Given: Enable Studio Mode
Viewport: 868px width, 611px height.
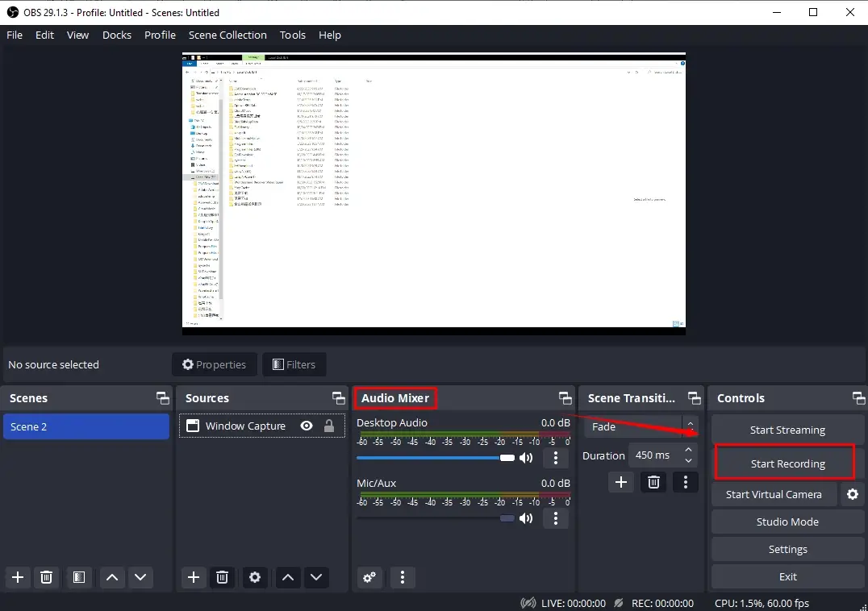Looking at the screenshot, I should point(787,522).
